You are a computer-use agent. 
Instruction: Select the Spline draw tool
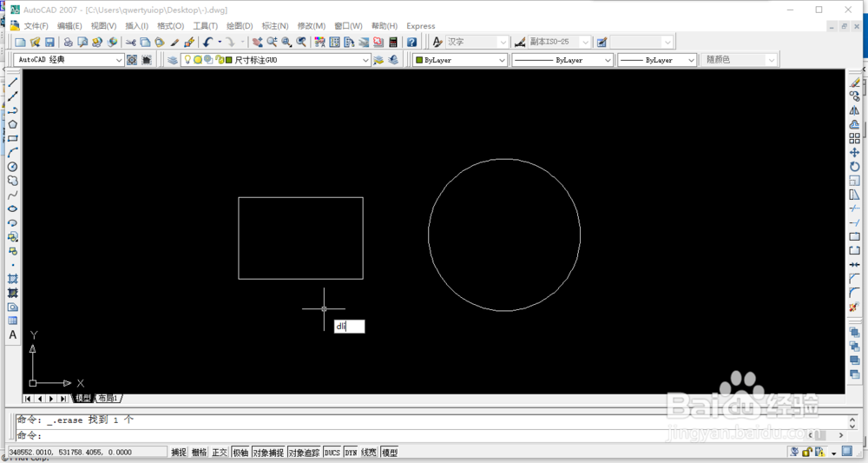coord(13,195)
